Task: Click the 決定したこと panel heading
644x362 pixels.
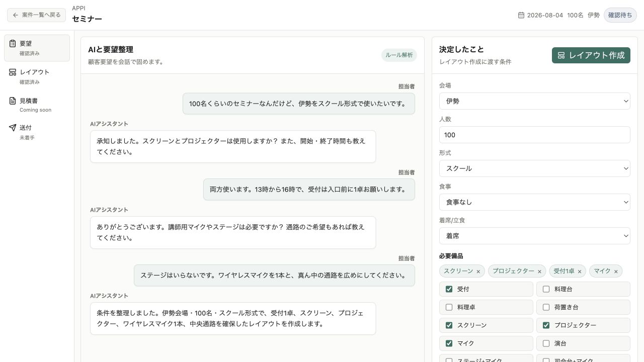Action: click(461, 49)
